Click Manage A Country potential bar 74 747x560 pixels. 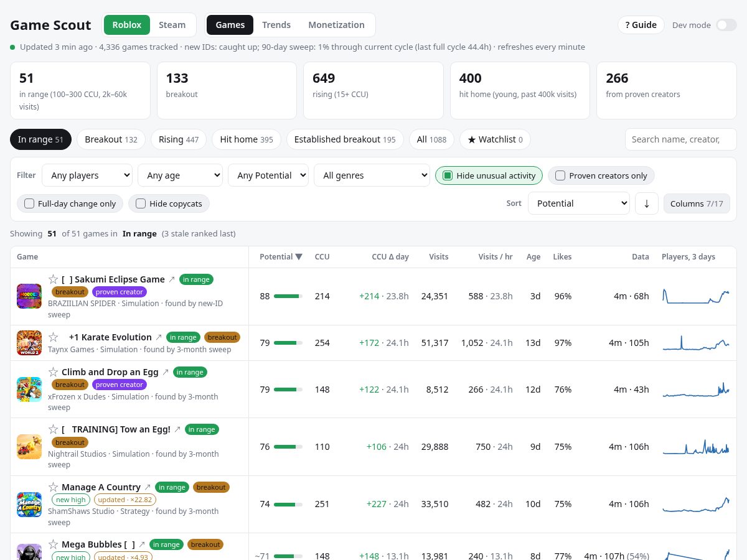[288, 504]
